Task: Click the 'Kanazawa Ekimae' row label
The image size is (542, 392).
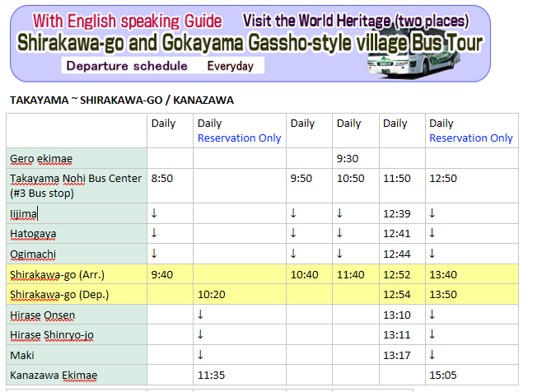Action: tap(54, 376)
